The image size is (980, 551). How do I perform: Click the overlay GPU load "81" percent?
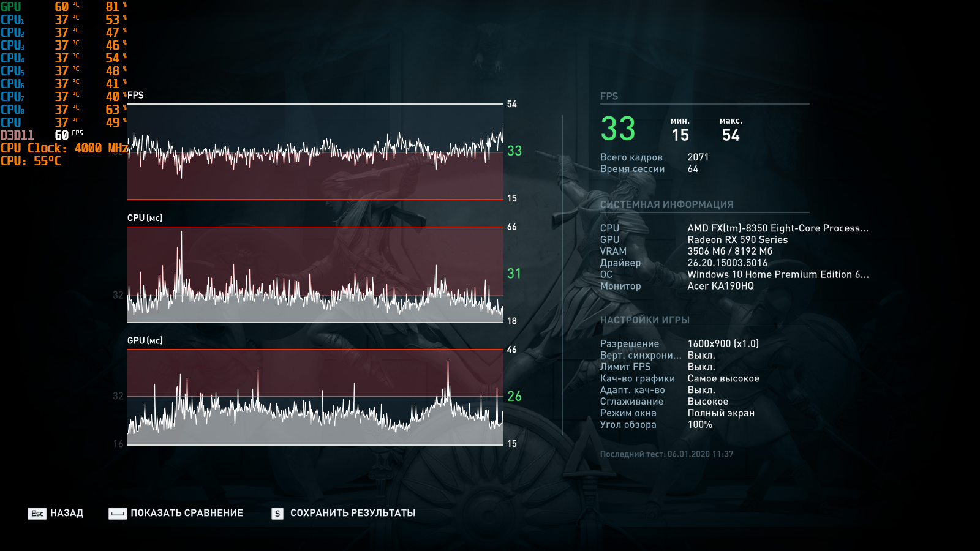click(x=113, y=7)
